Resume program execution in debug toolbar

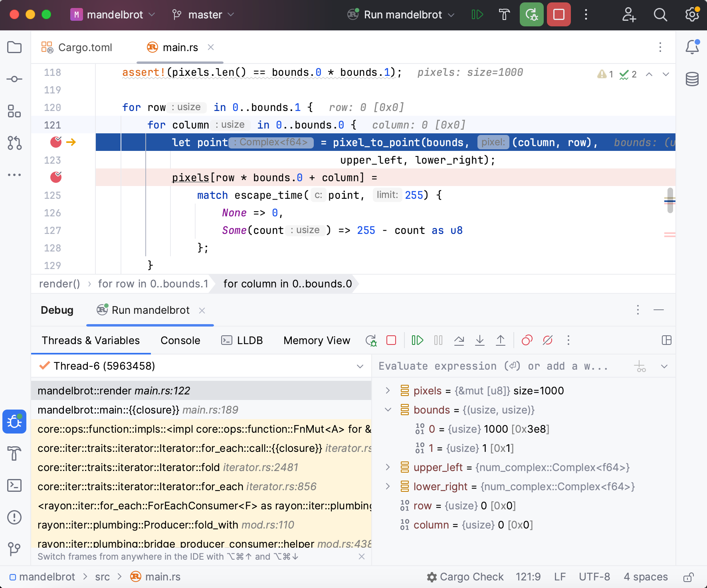tap(418, 340)
